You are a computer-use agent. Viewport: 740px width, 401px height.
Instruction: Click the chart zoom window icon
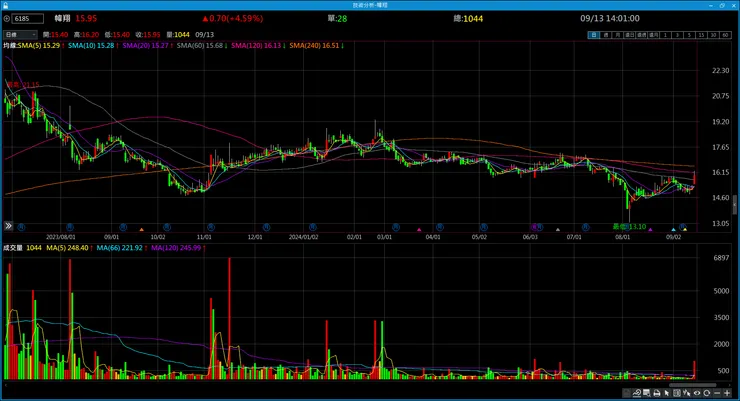tap(647, 393)
